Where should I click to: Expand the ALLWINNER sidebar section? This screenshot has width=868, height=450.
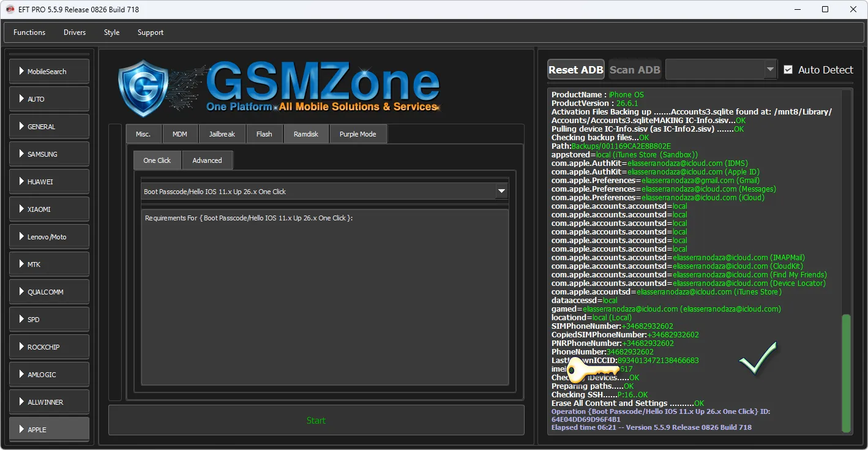(50, 402)
